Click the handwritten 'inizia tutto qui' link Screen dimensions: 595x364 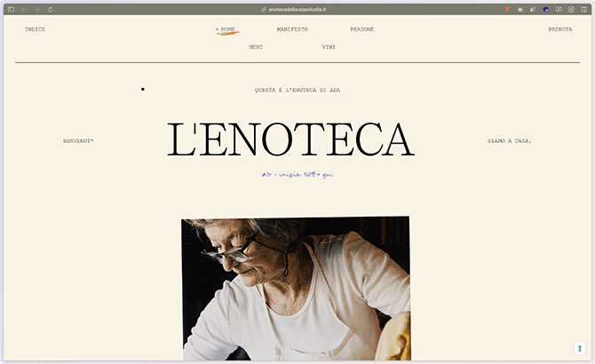point(297,174)
